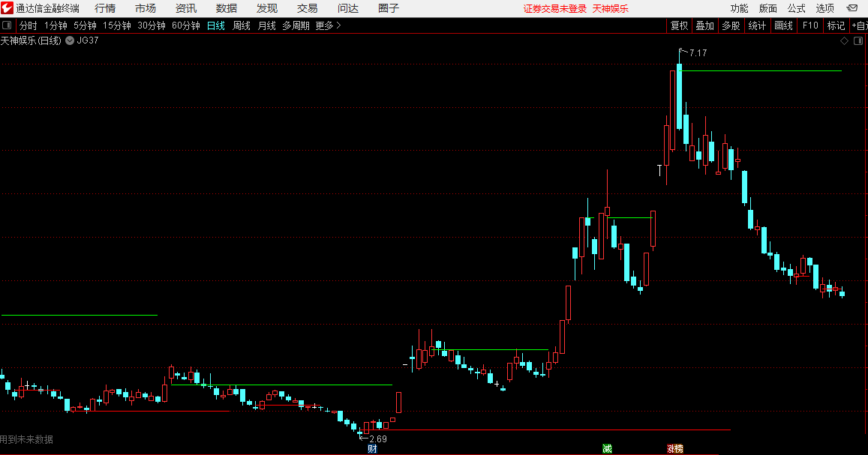The height and width of the screenshot is (455, 868).
Task: Click the 财 marker on time axis
Action: 372,449
